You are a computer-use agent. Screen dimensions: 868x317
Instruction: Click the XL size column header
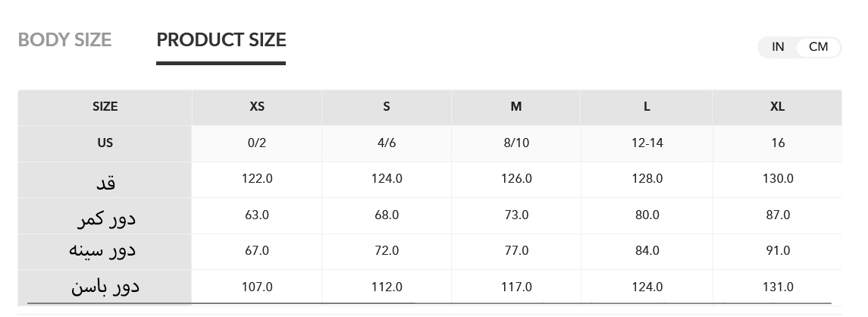coord(777,107)
